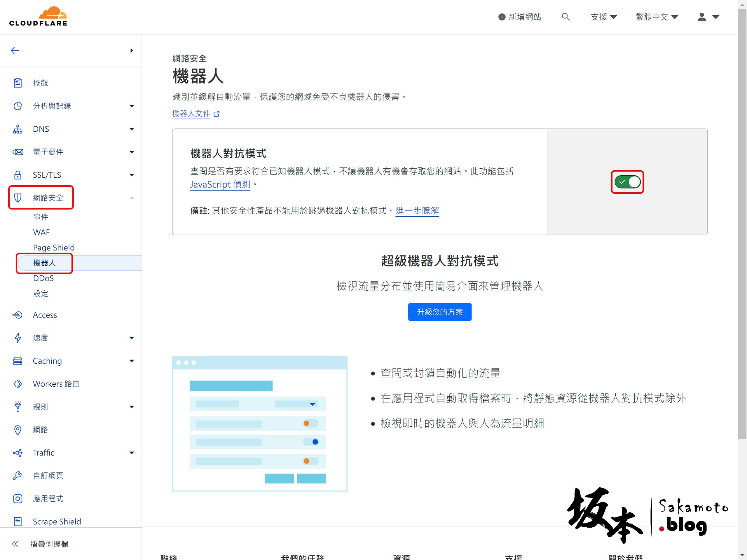Click the 電子郵件 envelope icon

pos(18,152)
